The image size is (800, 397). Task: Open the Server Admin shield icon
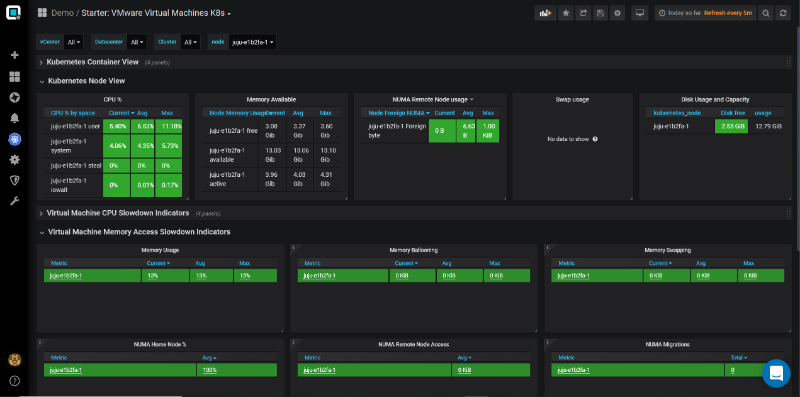(15, 180)
